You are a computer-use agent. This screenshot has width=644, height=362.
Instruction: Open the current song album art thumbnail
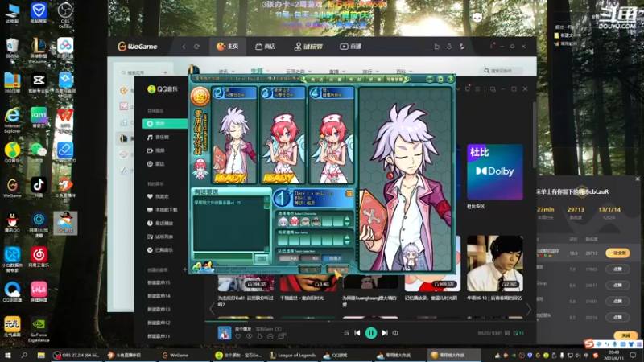click(x=225, y=333)
